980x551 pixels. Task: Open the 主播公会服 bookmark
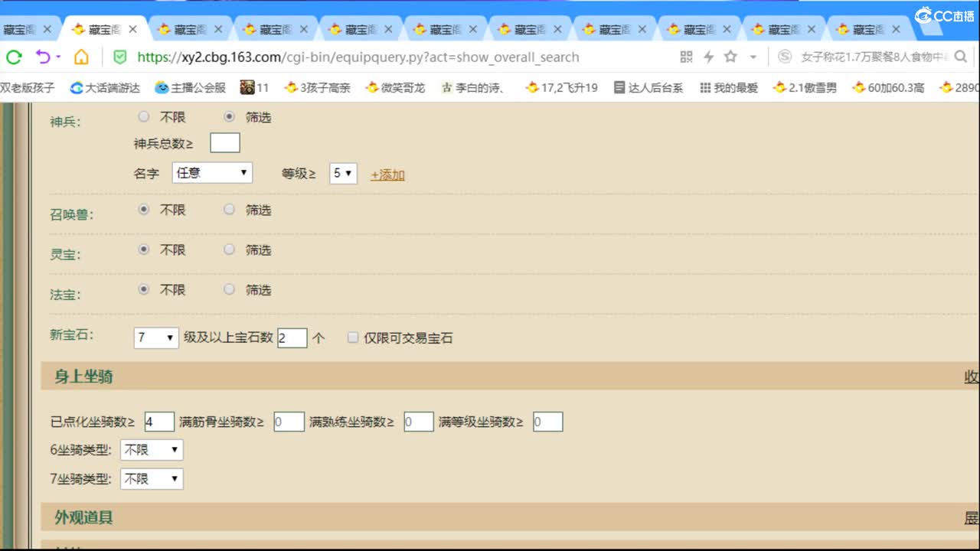191,87
